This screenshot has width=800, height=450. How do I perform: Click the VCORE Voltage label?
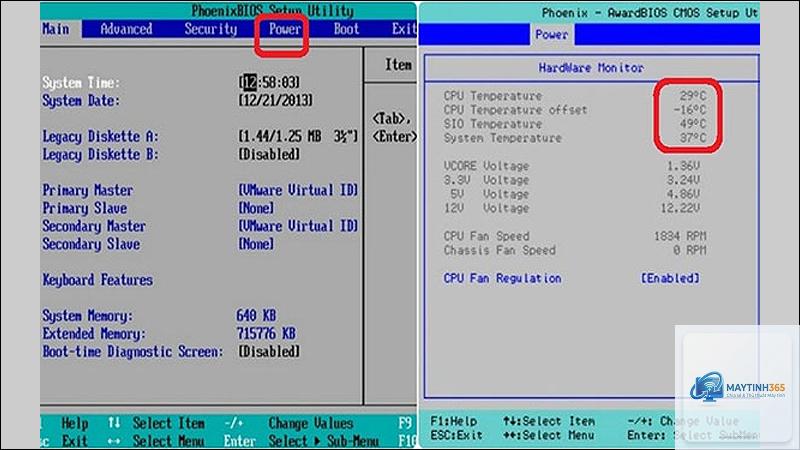tap(486, 166)
